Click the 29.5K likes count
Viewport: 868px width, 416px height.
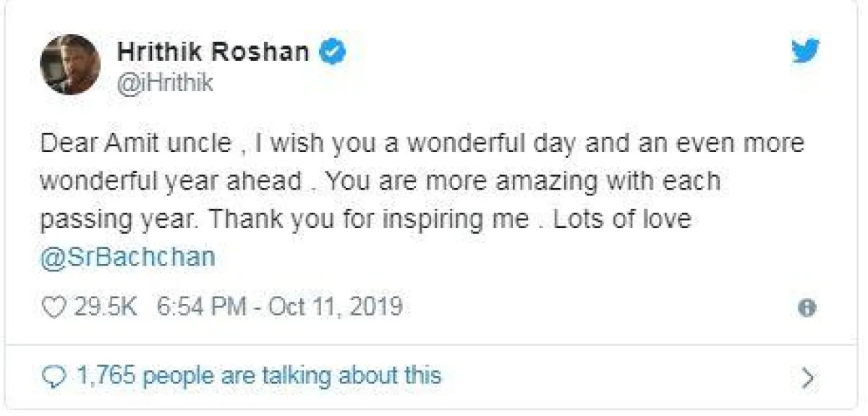pos(106,307)
